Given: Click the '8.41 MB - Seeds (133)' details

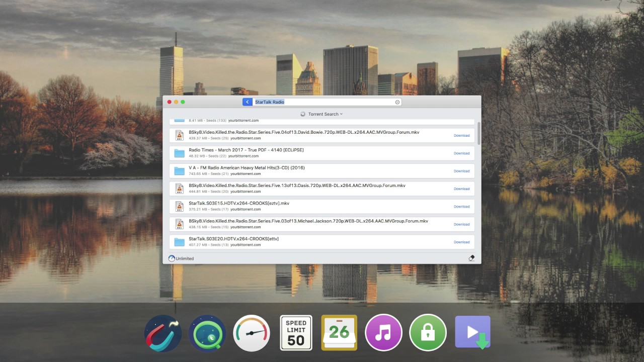Looking at the screenshot, I should (207, 121).
